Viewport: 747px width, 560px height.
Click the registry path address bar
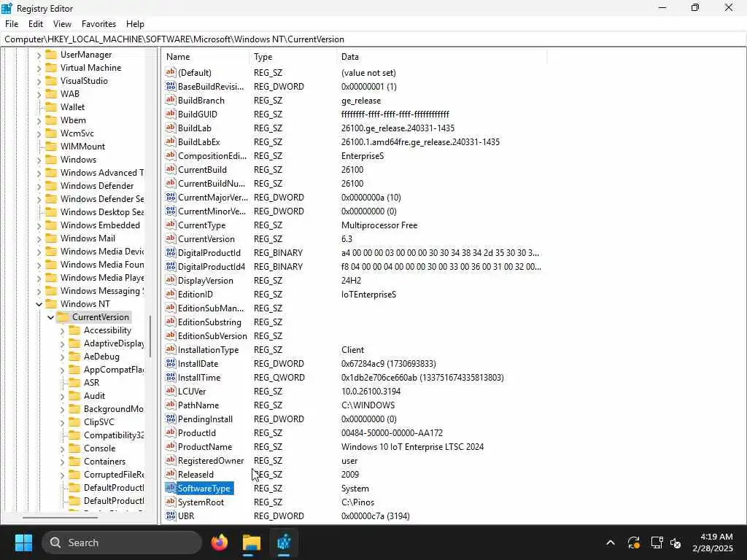click(x=373, y=39)
